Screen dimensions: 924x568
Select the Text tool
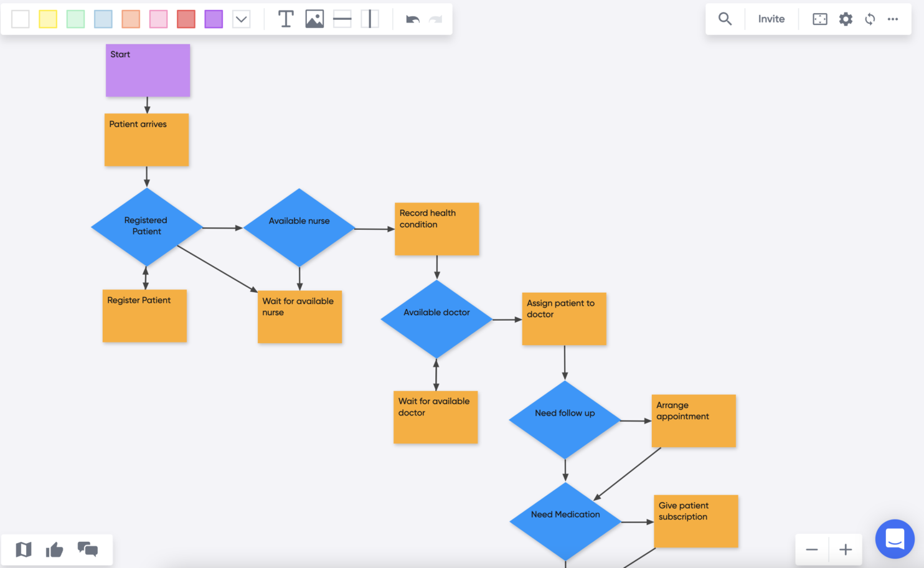(286, 19)
